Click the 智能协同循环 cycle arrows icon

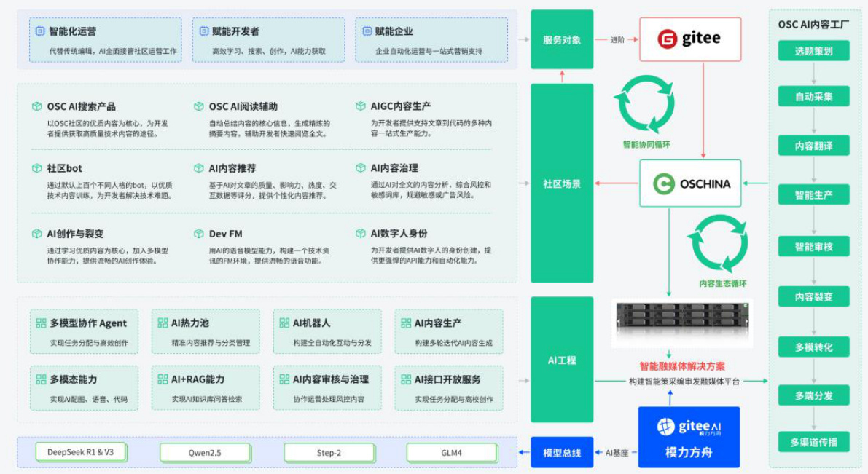pyautogui.click(x=645, y=104)
